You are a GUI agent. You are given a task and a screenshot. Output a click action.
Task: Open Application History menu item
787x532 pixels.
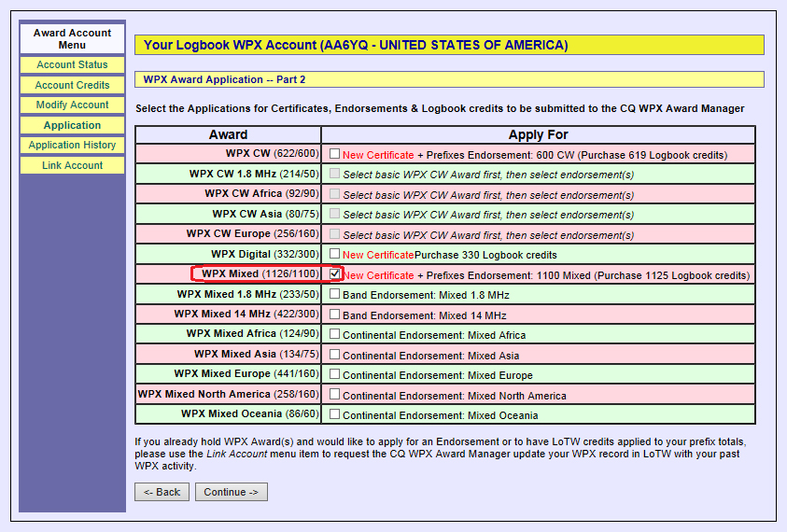[x=72, y=145]
